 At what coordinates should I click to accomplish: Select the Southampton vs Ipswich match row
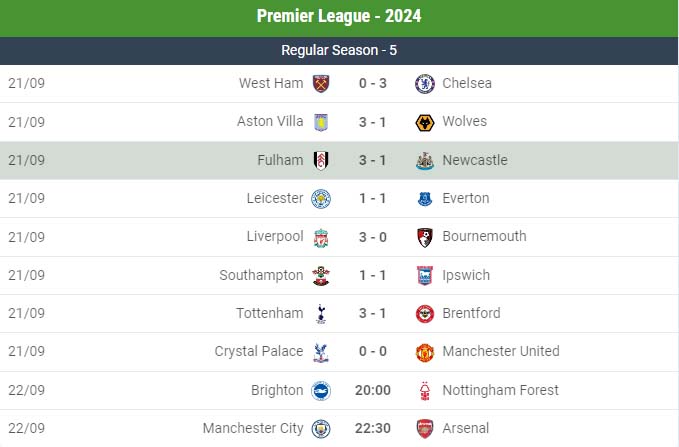coord(339,275)
